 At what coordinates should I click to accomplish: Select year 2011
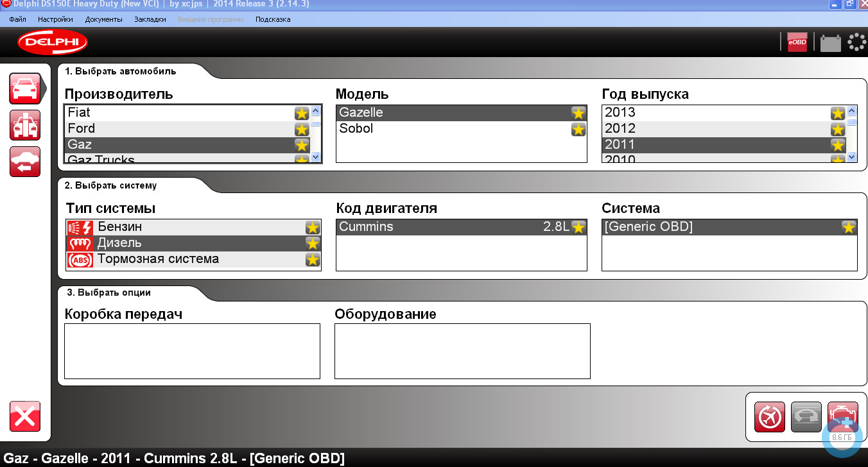(724, 145)
